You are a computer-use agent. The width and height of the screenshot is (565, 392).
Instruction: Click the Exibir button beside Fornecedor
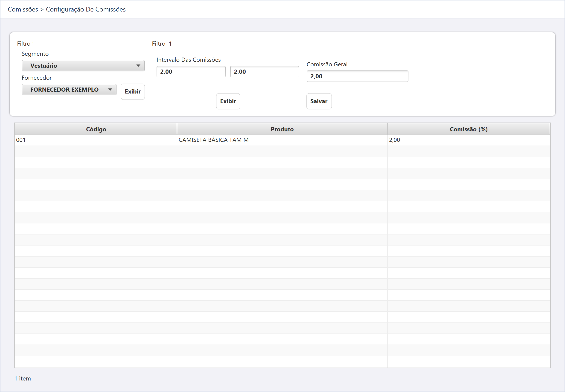[x=133, y=92]
